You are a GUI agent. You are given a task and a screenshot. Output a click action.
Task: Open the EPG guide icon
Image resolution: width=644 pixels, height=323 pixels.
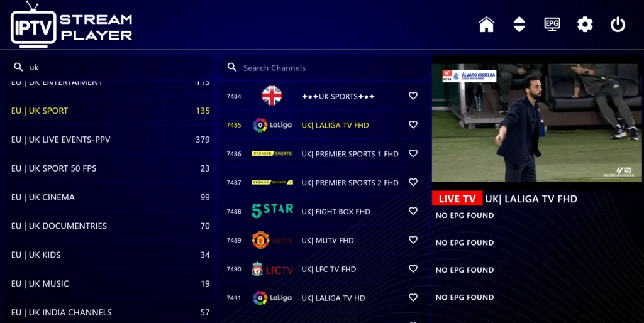[552, 25]
